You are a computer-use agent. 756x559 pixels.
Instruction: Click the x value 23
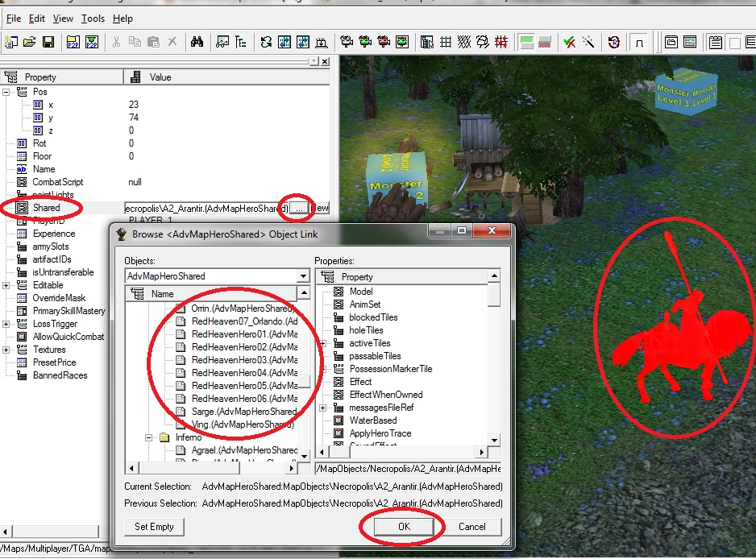click(134, 105)
